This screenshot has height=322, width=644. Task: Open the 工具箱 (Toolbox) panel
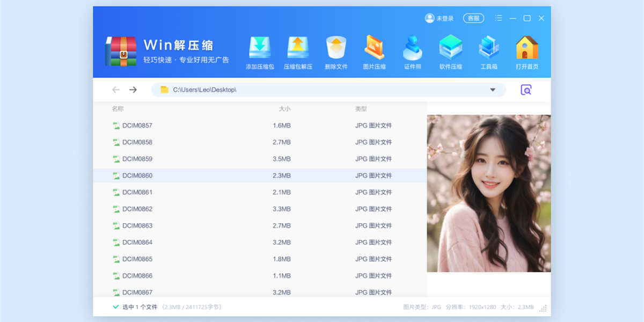pyautogui.click(x=489, y=51)
